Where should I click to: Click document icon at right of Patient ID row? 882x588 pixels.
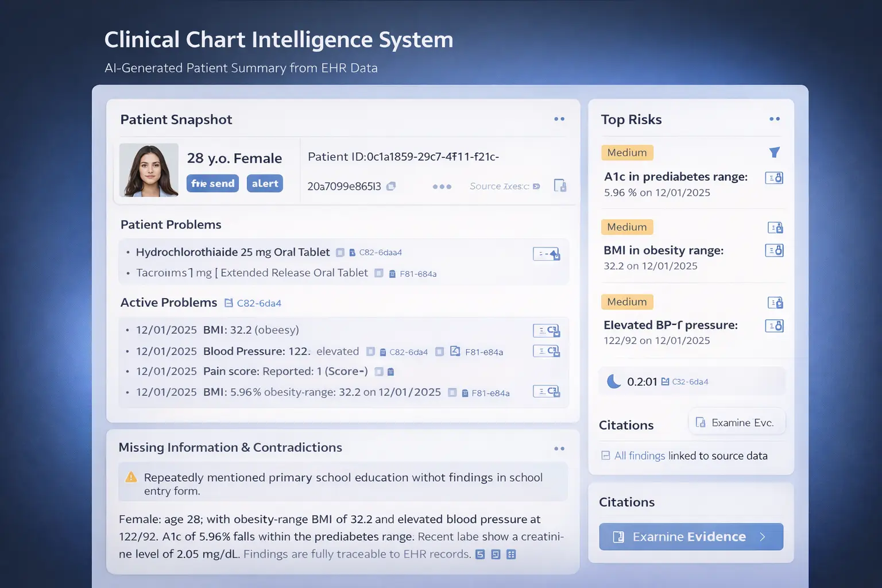pyautogui.click(x=560, y=185)
